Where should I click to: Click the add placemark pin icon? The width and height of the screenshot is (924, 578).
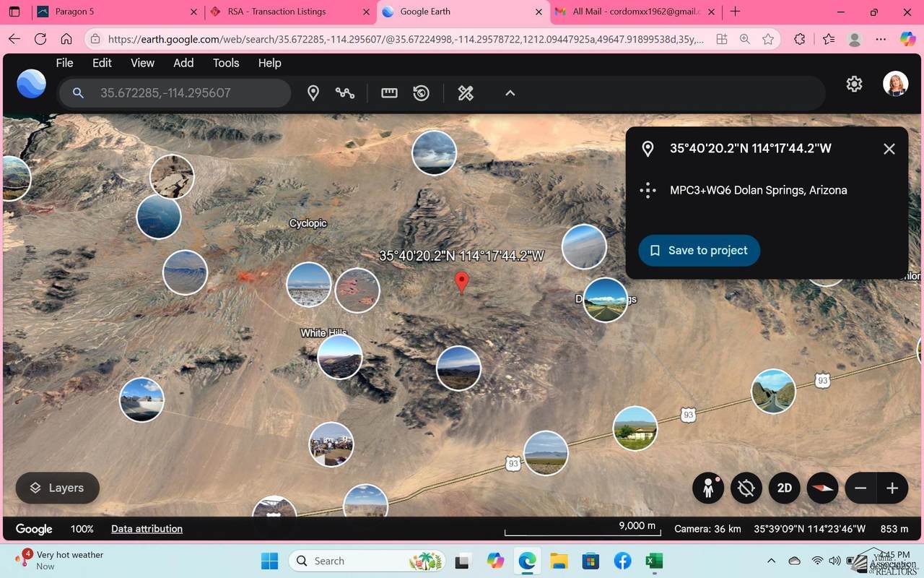pyautogui.click(x=313, y=93)
